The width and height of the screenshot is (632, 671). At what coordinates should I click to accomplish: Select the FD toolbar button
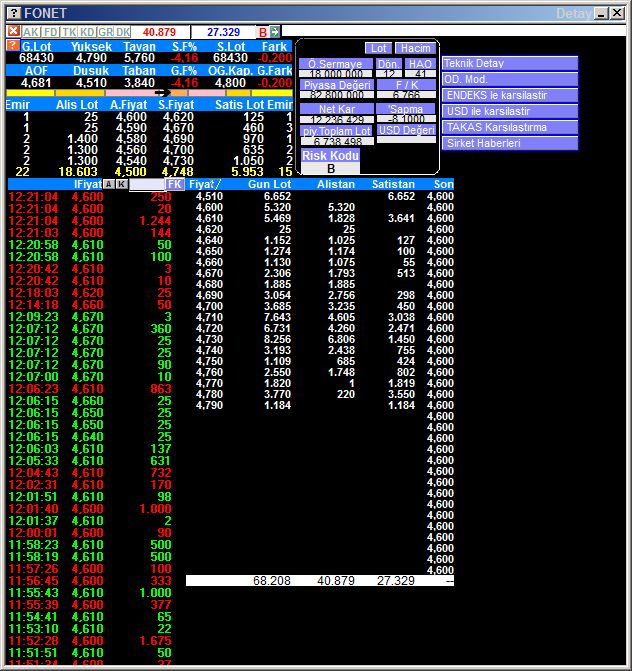[50, 32]
